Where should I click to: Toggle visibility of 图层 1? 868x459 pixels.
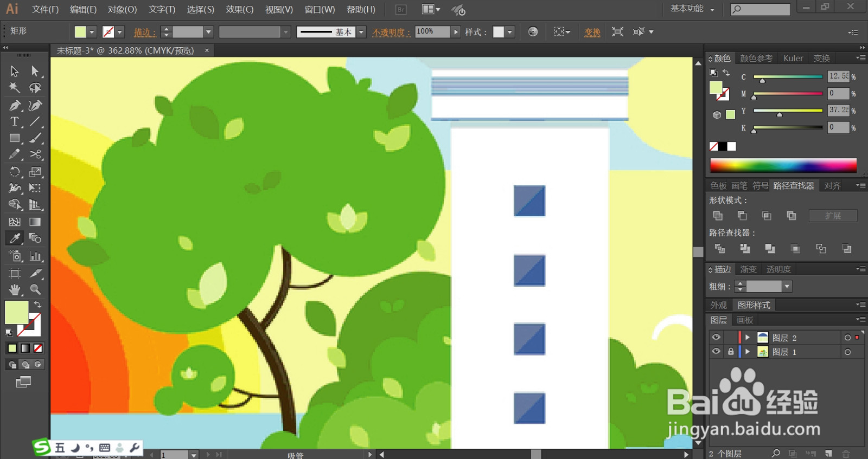click(716, 351)
